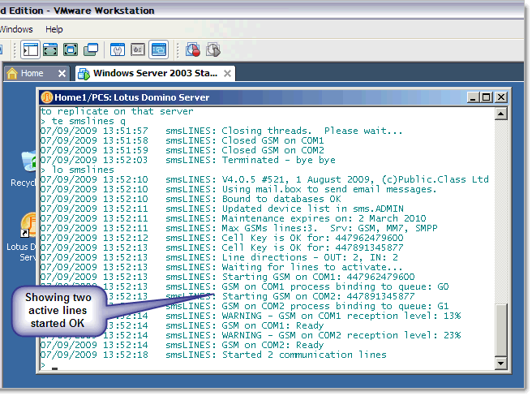The image size is (532, 396).
Task: Select the highlighted console view icon
Action: [158, 50]
